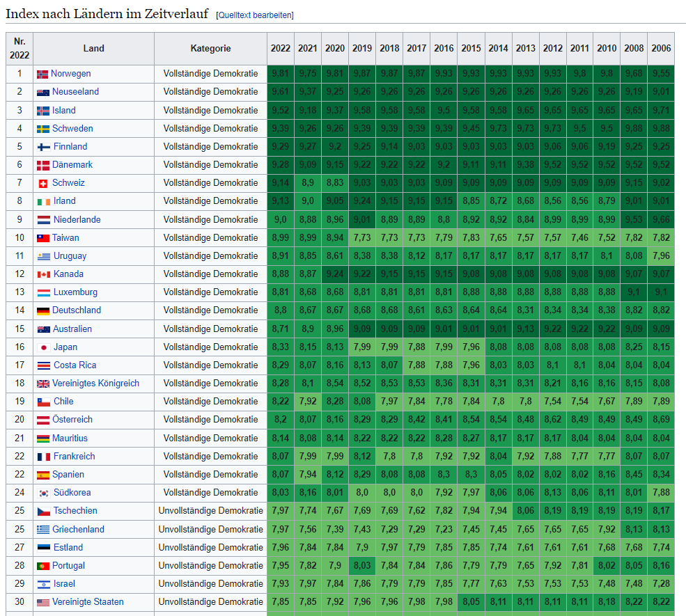Image resolution: width=686 pixels, height=616 pixels.
Task: Click the Spain flag icon
Action: click(x=43, y=475)
